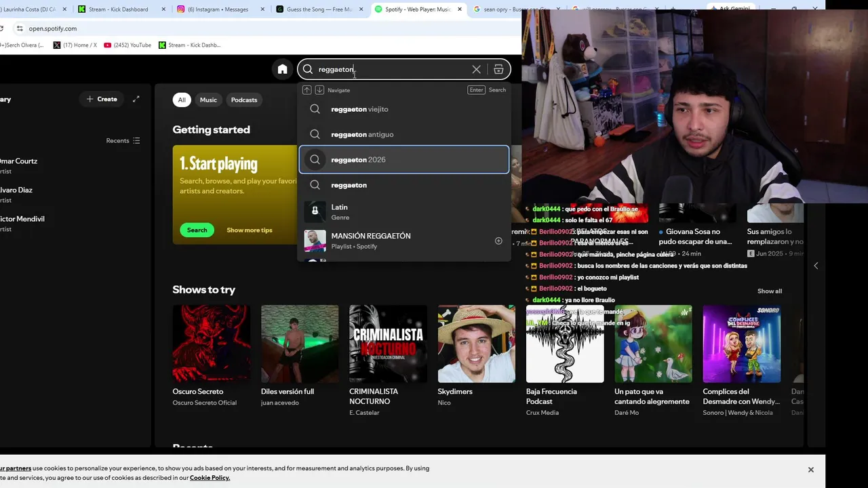868x488 pixels.
Task: Go to Spotify Home via house icon
Action: (x=282, y=69)
